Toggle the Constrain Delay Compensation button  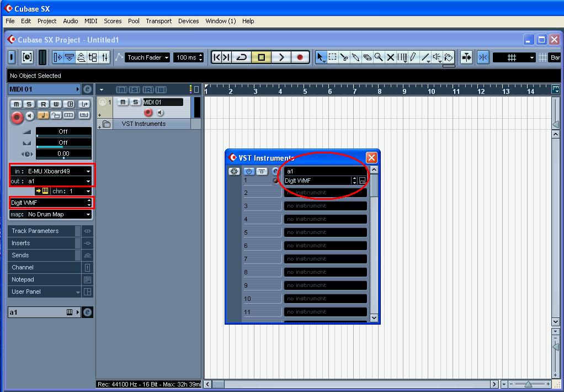pyautogui.click(x=27, y=57)
